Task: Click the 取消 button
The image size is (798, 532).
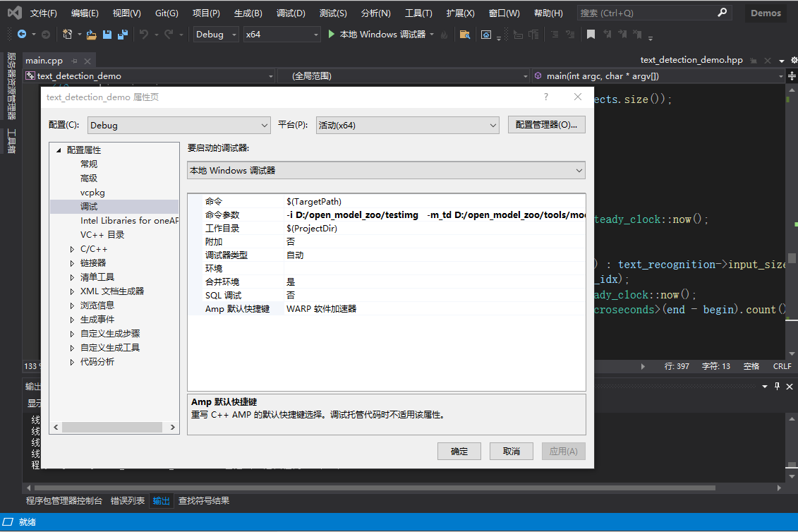Action: (512, 452)
